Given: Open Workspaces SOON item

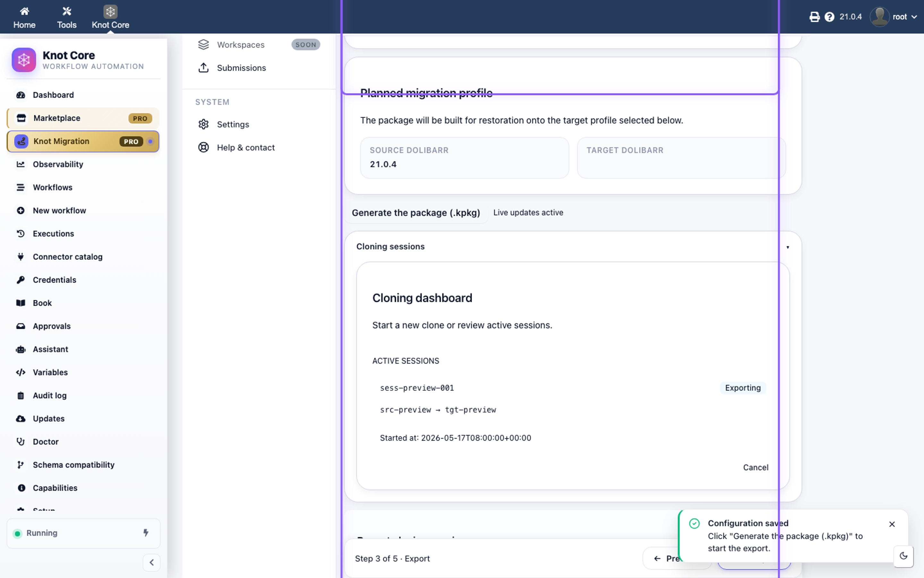Looking at the screenshot, I should point(259,45).
